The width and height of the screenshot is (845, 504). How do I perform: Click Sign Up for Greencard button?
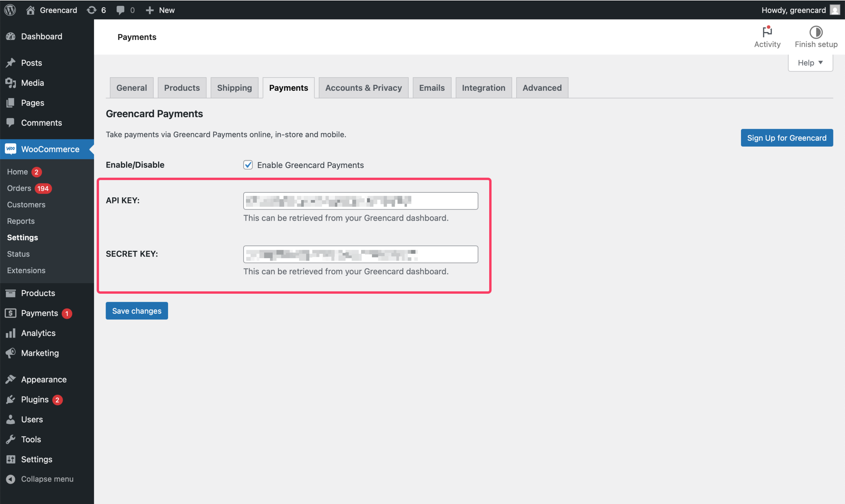click(786, 138)
